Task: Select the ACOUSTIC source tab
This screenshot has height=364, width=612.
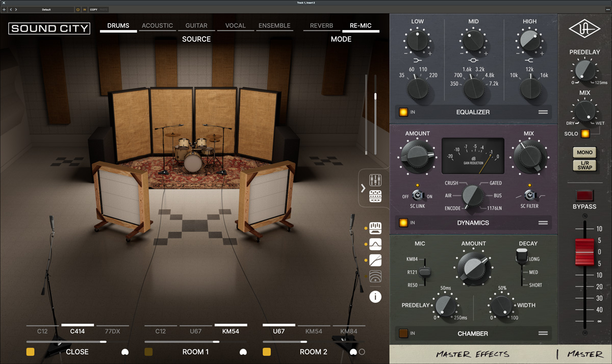Action: point(157,26)
